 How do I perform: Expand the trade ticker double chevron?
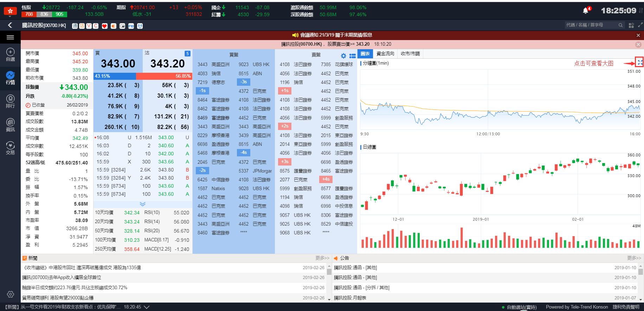coord(142,204)
